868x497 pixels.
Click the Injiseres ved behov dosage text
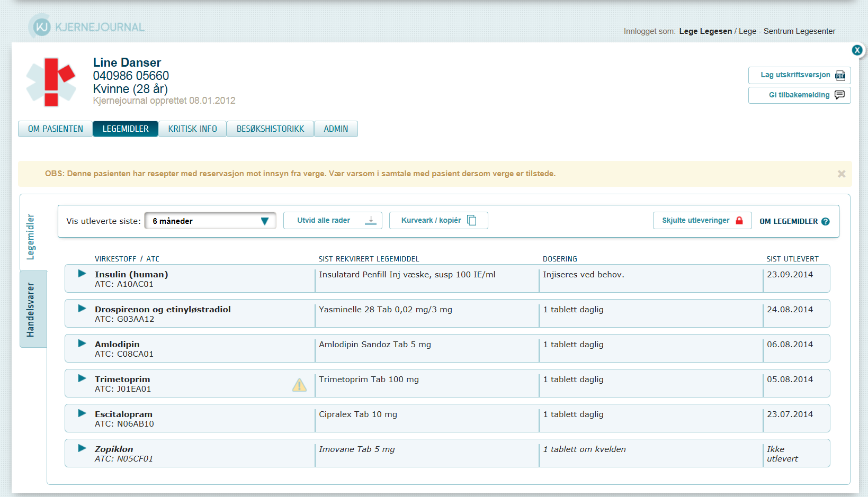point(584,275)
